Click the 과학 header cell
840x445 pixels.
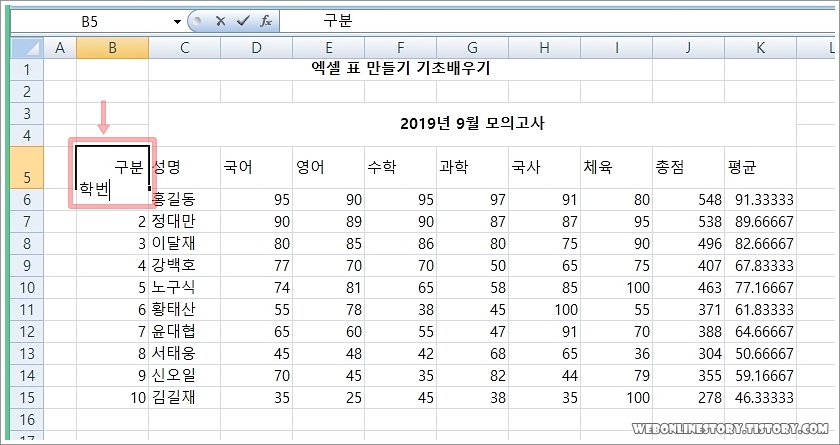472,168
